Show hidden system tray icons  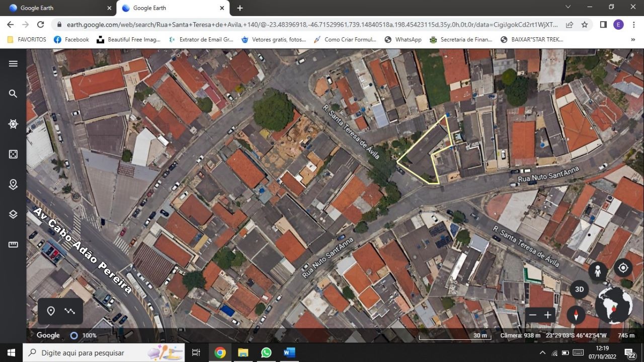542,352
